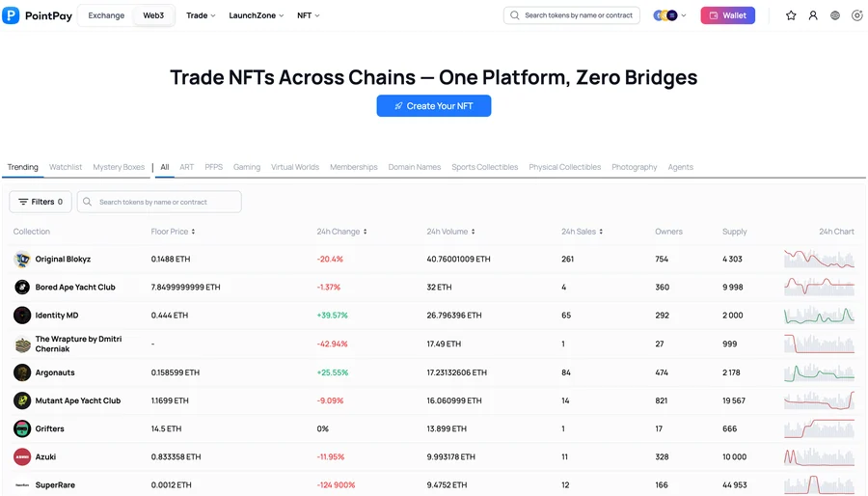This screenshot has width=868, height=496.
Task: Open the settings icon in the header
Action: point(857,15)
